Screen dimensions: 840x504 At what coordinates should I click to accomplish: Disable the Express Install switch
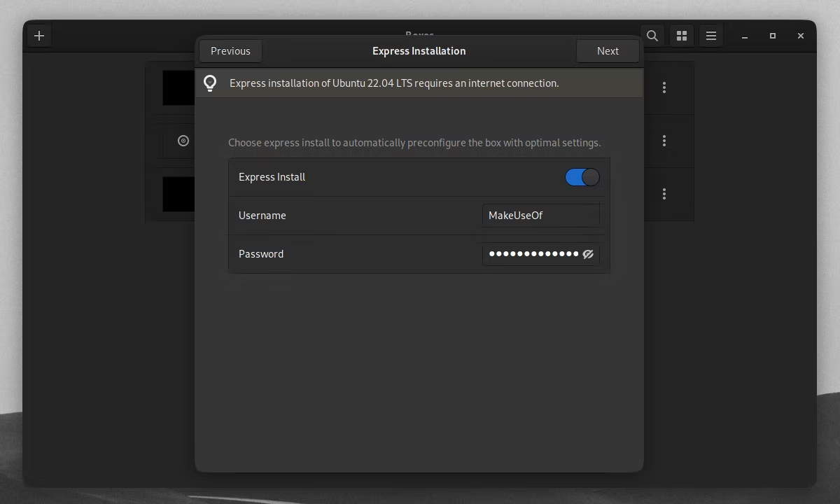click(582, 177)
